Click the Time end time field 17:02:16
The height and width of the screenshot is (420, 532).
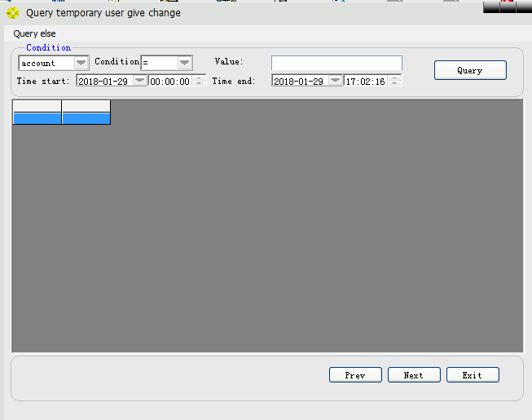coord(366,82)
